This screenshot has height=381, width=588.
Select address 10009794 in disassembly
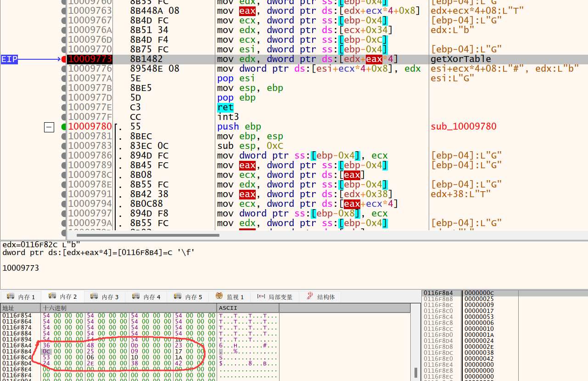tap(90, 204)
